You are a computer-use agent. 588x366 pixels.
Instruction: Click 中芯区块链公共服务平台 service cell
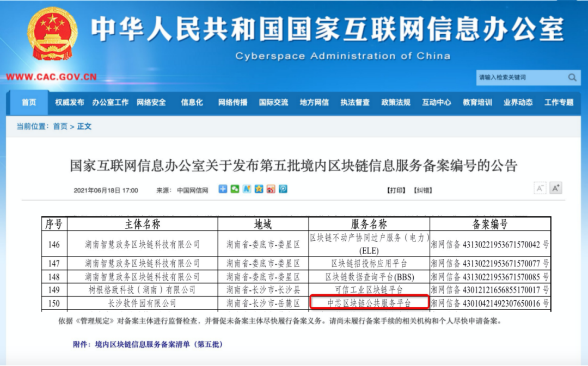click(369, 303)
